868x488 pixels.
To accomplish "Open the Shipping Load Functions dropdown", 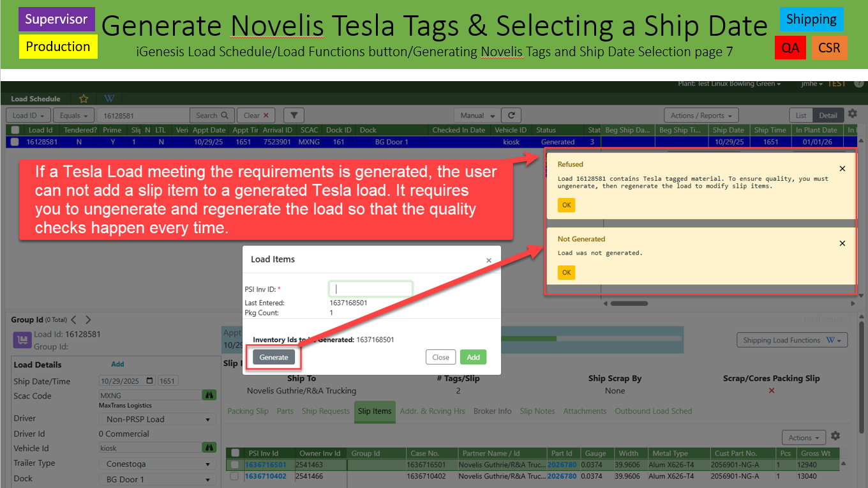I will [x=792, y=340].
